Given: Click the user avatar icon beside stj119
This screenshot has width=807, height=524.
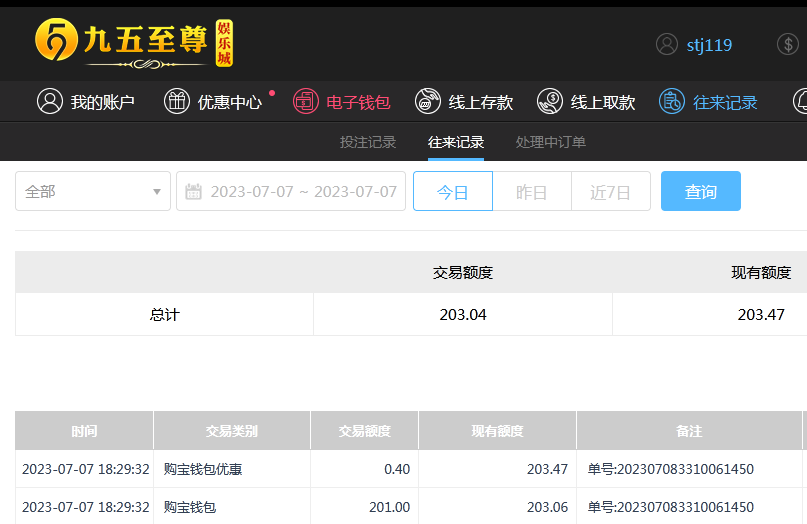Looking at the screenshot, I should 666,44.
